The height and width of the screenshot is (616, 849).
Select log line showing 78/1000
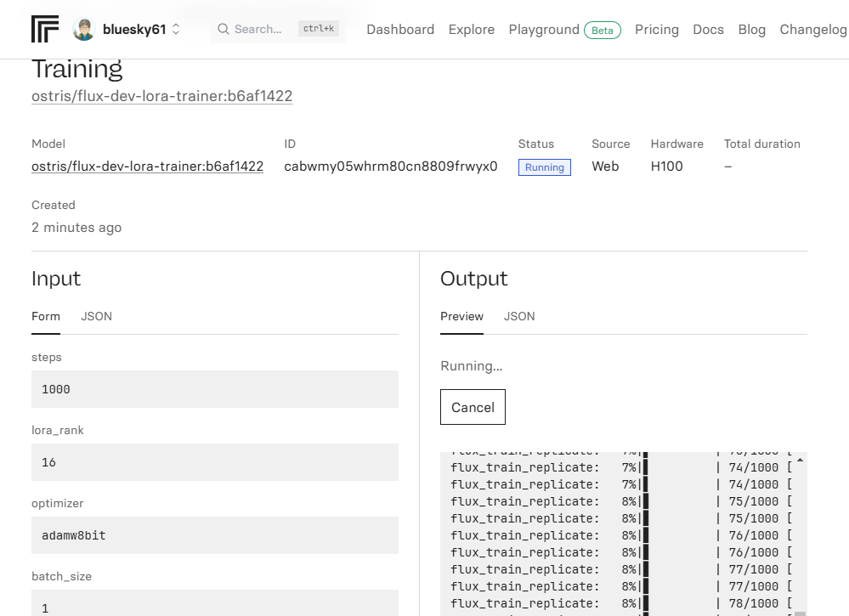tap(621, 603)
